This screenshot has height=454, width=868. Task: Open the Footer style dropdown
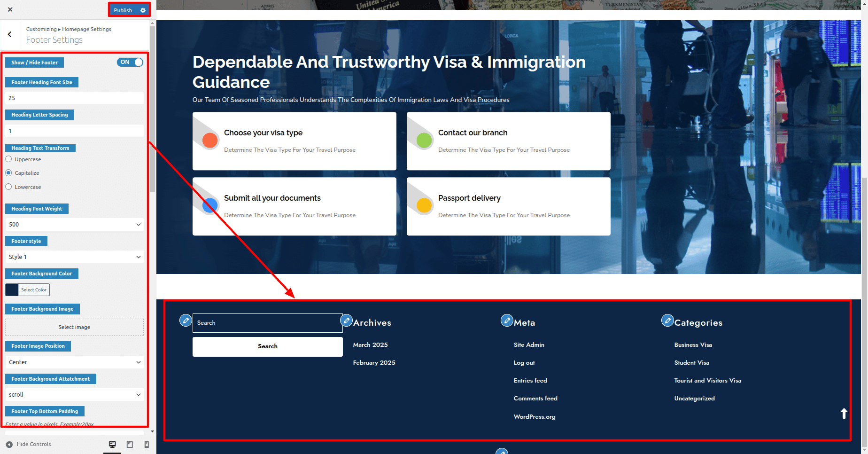tap(74, 257)
